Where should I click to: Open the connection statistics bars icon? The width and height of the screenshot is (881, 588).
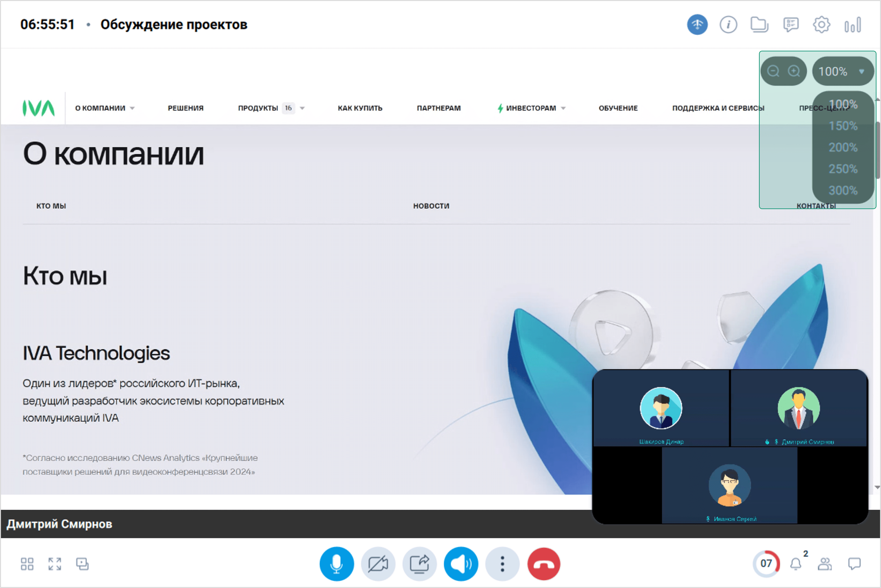[x=853, y=25]
